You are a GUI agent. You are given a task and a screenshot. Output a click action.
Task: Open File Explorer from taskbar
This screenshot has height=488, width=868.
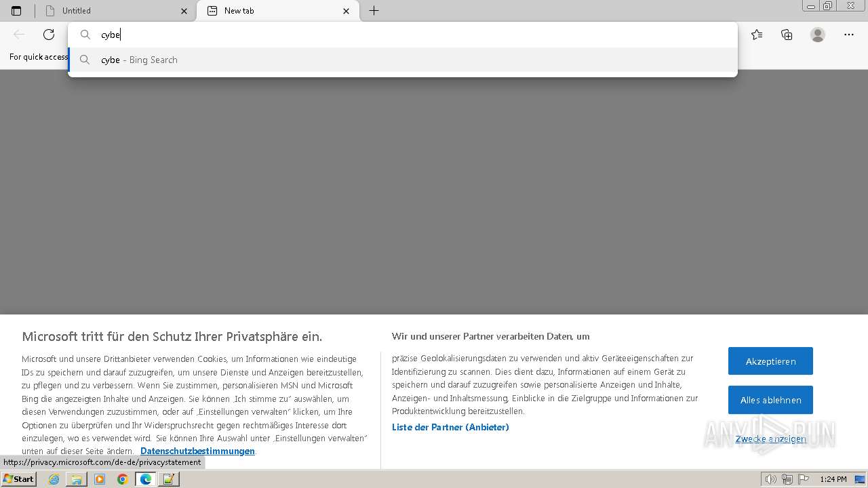(77, 479)
